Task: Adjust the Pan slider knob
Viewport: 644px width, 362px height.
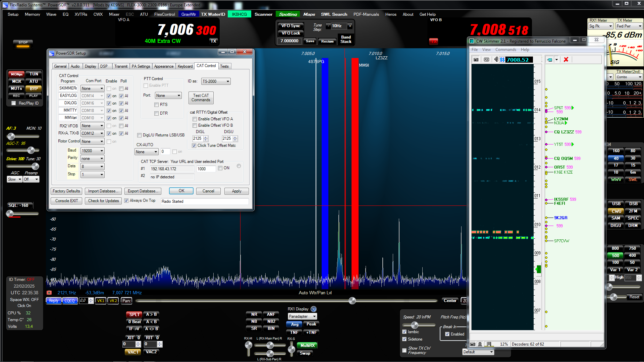Action: point(352,301)
